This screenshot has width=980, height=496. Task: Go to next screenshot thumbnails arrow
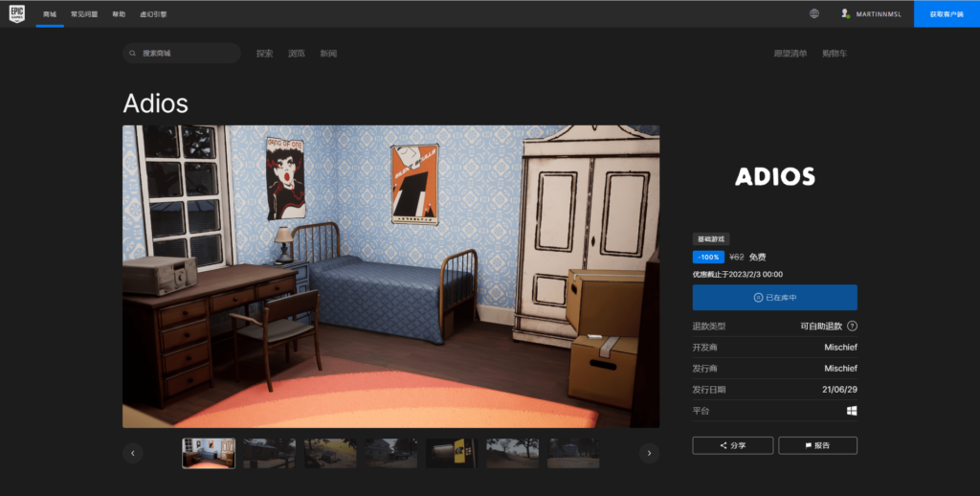[x=649, y=453]
